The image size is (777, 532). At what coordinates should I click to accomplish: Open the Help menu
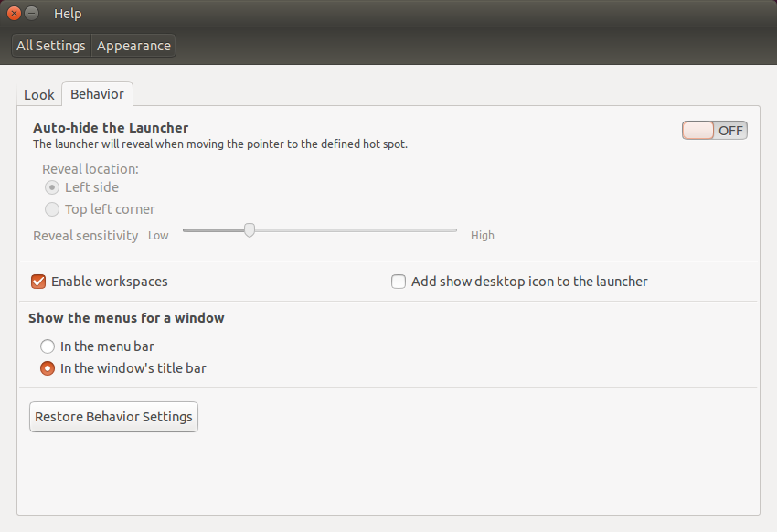(x=68, y=14)
